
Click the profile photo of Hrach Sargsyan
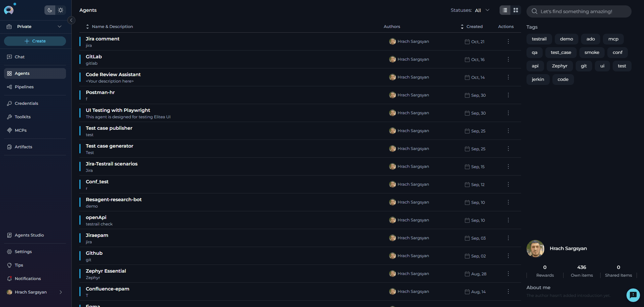click(535, 249)
